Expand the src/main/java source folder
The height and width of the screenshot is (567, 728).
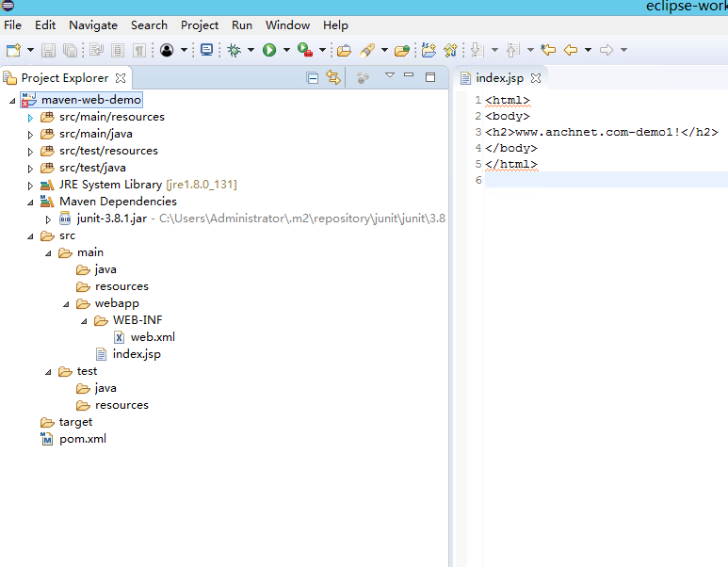coord(30,135)
